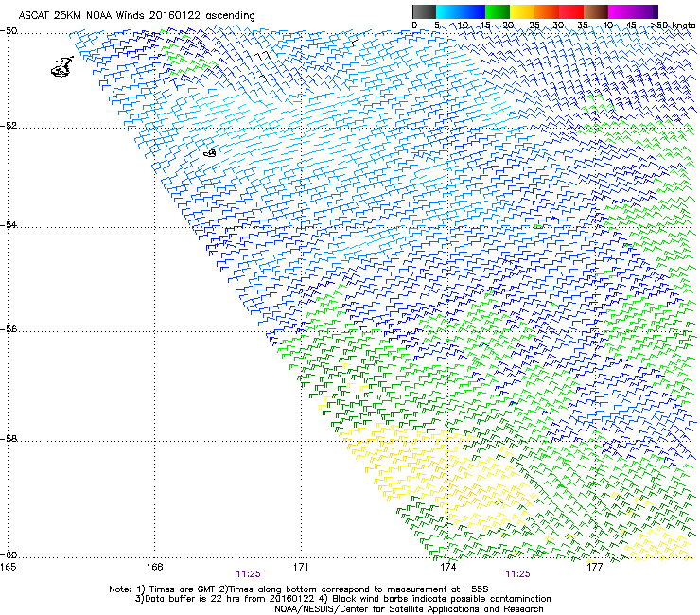Click the '-56' latitude axis label
700x615 pixels.
9,329
